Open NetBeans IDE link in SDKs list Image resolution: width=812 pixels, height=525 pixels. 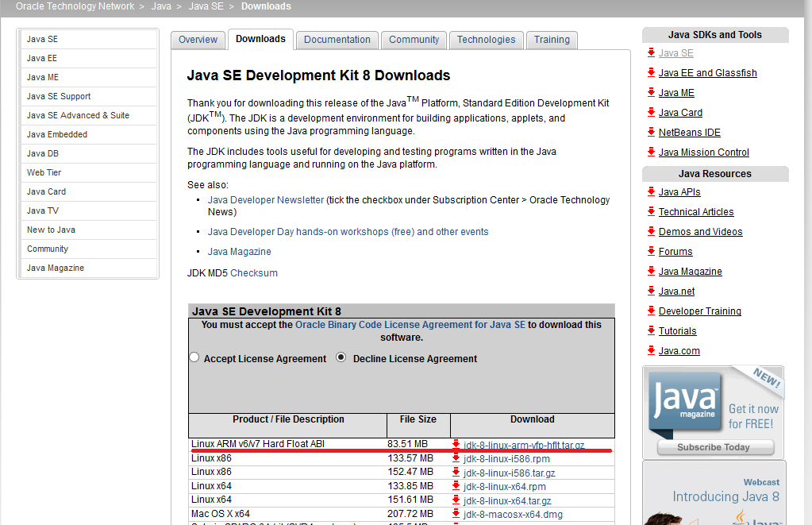coord(689,133)
